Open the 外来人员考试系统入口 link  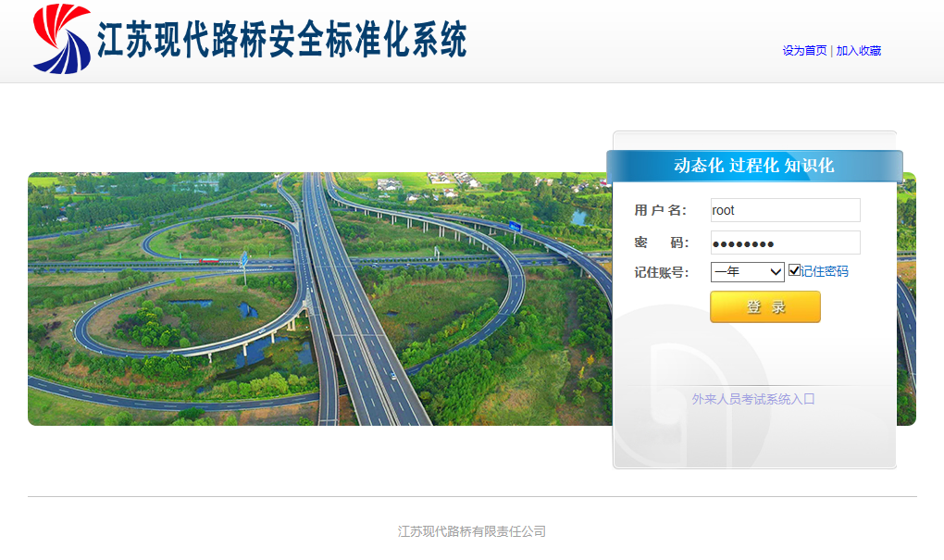pos(753,399)
